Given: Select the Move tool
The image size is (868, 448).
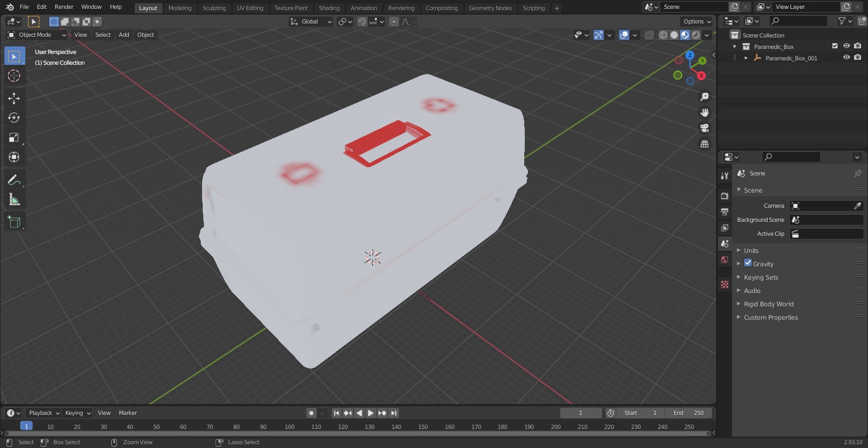Looking at the screenshot, I should coord(14,98).
